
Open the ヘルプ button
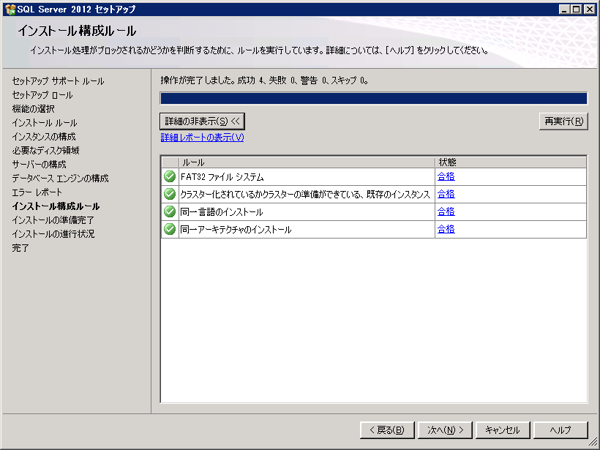click(561, 430)
